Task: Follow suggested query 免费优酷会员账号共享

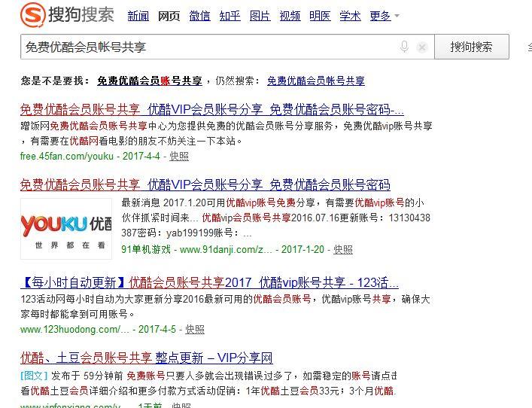Action: point(150,81)
